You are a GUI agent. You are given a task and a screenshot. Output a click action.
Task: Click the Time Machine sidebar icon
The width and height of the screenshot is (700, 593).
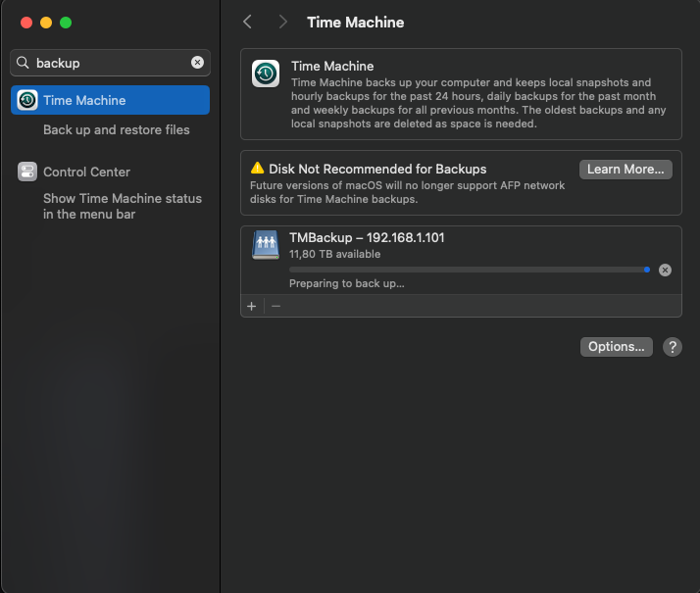27,100
